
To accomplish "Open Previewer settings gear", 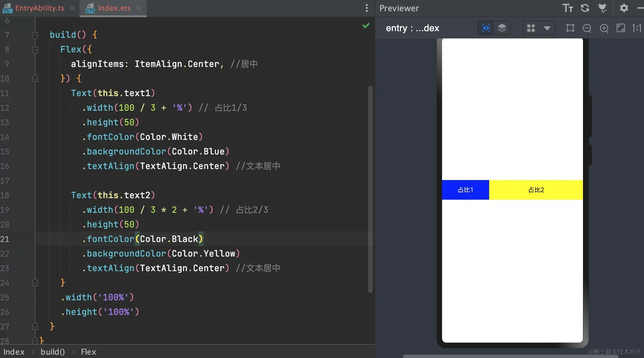I will [x=624, y=8].
